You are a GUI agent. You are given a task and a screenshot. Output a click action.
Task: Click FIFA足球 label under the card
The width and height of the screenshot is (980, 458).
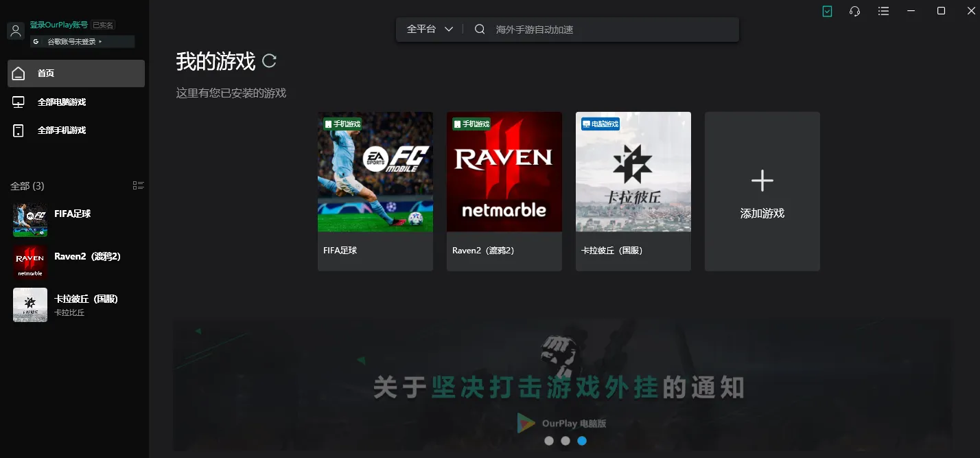coord(340,251)
